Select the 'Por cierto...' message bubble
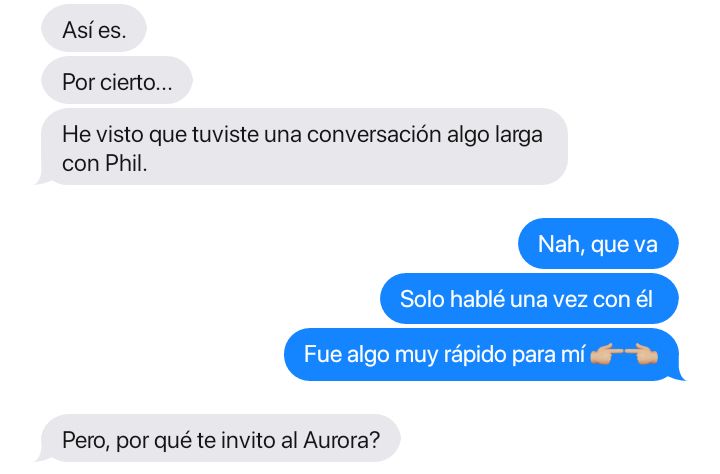720x474 pixels. coord(117,81)
